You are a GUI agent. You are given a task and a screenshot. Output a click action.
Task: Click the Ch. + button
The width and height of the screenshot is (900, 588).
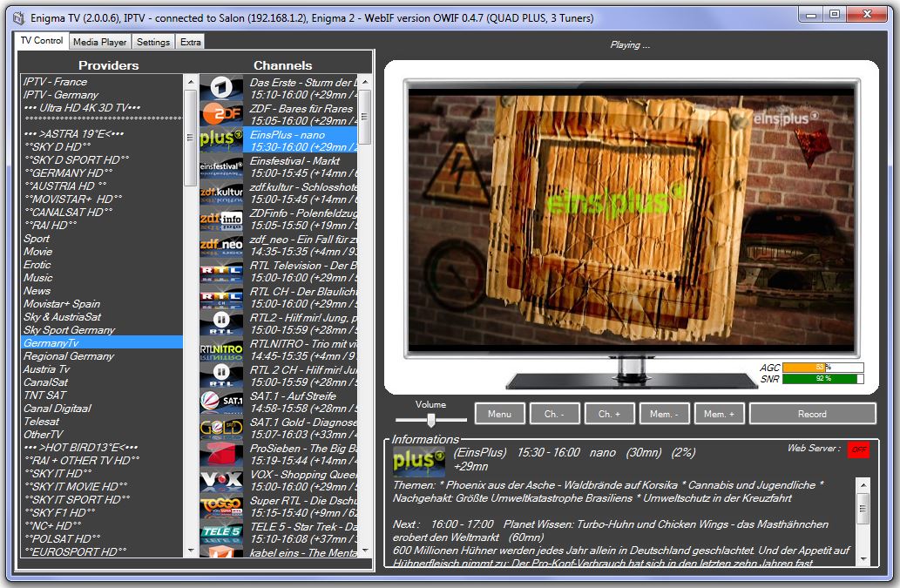[610, 414]
